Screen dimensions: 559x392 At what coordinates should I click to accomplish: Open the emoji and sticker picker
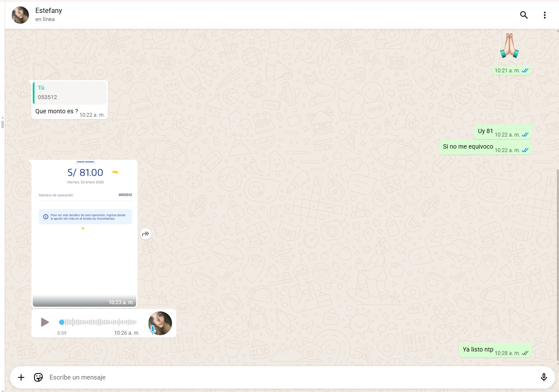tap(38, 377)
